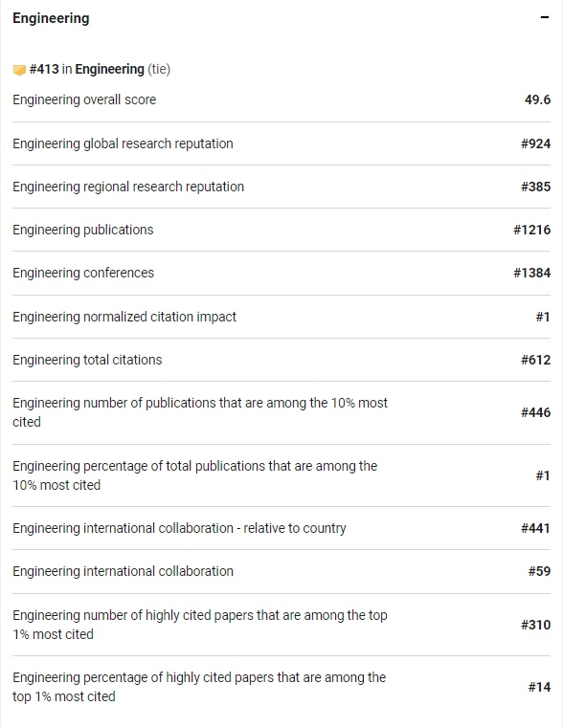563x728 pixels.
Task: Click the #1384 conferences rank
Action: click(x=531, y=273)
